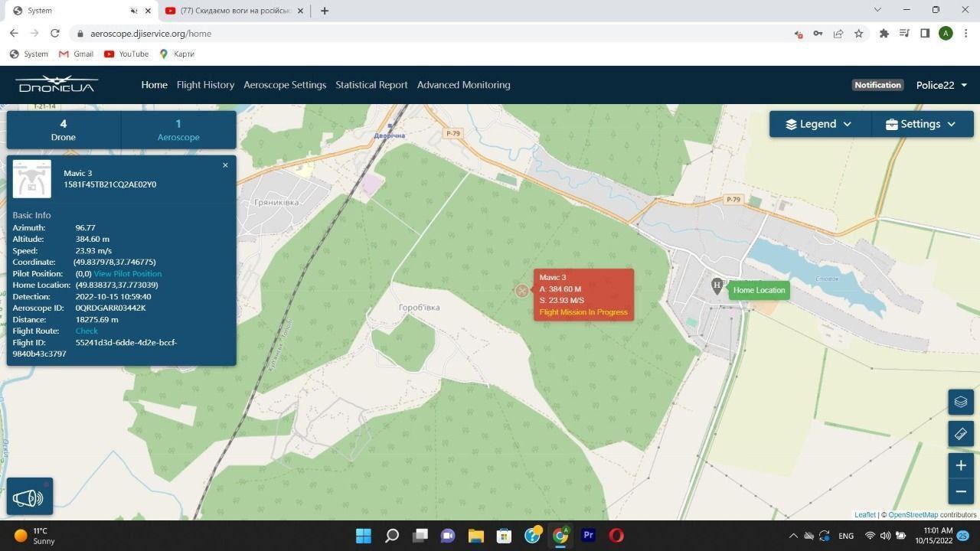Open Aeroscope Settings menu item

coord(285,85)
